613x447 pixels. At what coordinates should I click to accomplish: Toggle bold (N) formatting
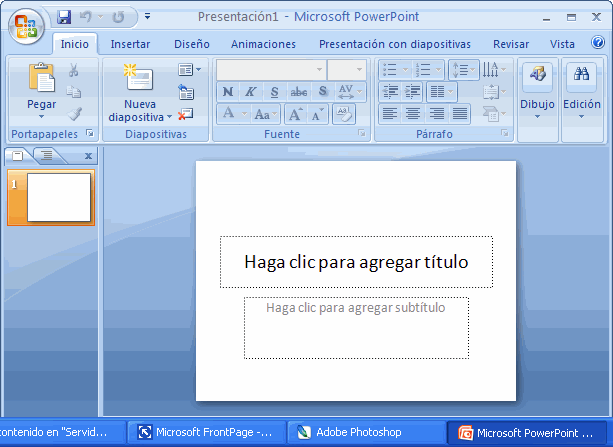(228, 92)
